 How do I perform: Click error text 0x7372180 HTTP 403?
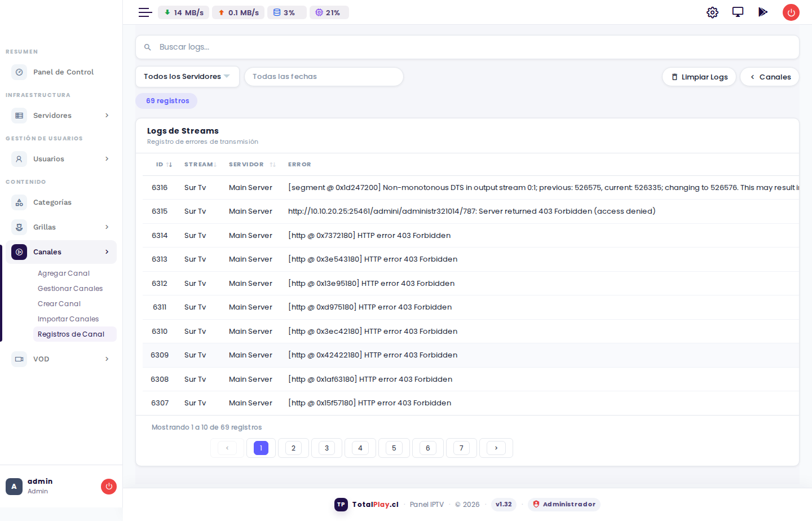click(369, 236)
